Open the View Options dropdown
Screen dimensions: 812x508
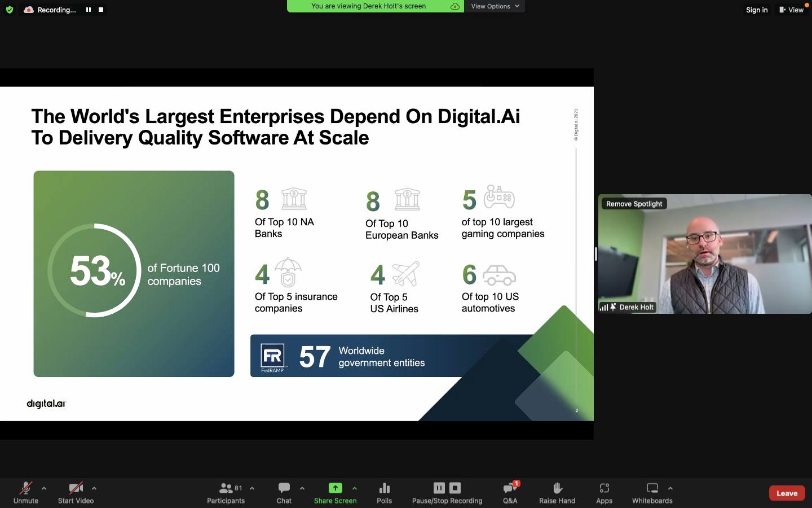(495, 6)
